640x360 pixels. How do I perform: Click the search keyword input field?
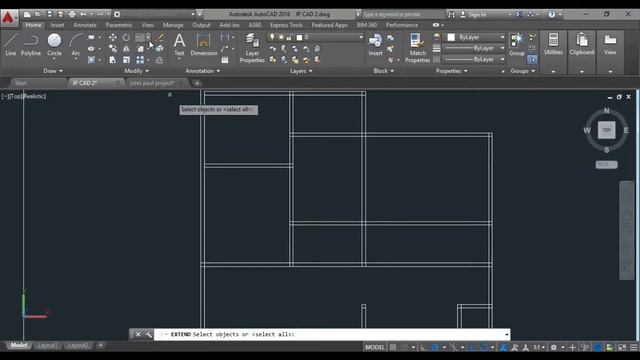point(402,14)
